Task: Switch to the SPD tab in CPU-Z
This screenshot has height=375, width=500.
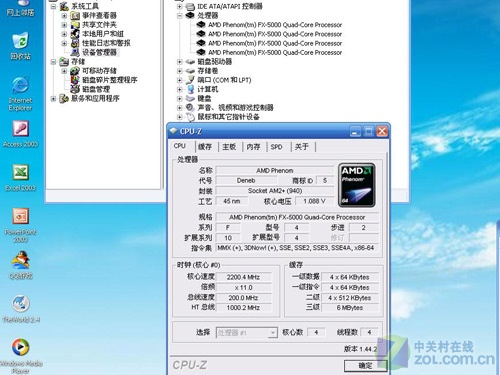Action: [277, 147]
